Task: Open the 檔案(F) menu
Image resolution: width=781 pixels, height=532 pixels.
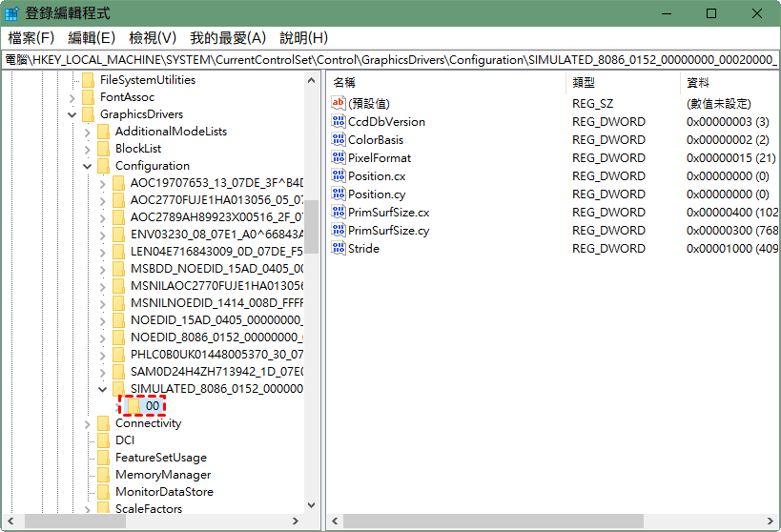Action: pos(31,38)
